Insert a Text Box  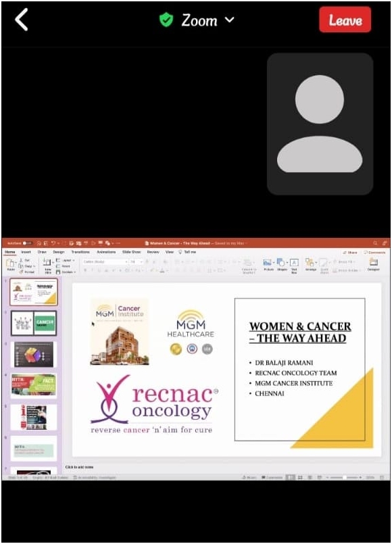pyautogui.click(x=294, y=266)
